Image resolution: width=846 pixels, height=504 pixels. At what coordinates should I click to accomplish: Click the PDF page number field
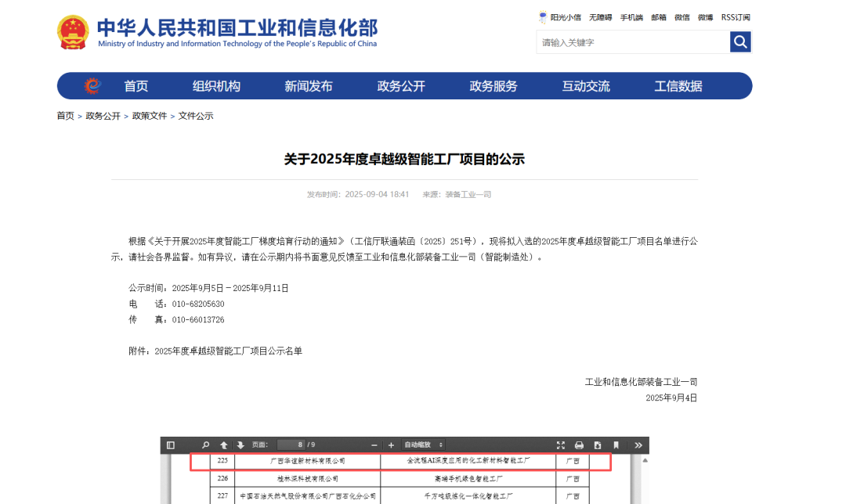coord(290,445)
